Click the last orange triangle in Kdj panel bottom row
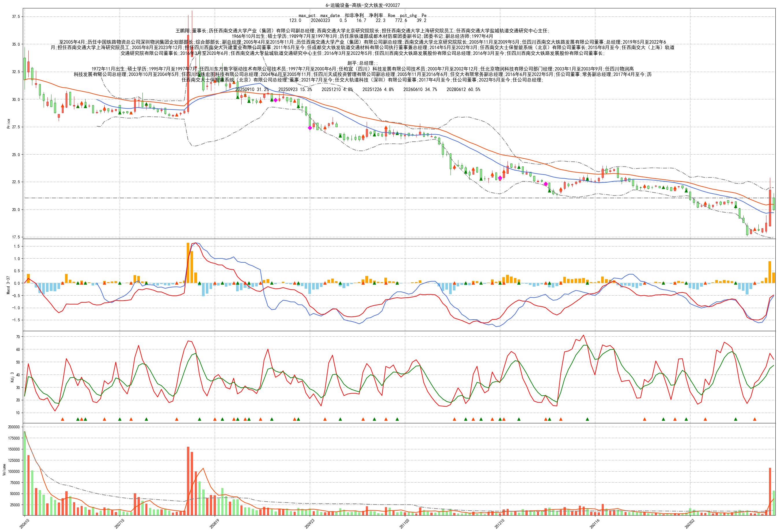Screen dimensions: 778x532 click(x=755, y=419)
